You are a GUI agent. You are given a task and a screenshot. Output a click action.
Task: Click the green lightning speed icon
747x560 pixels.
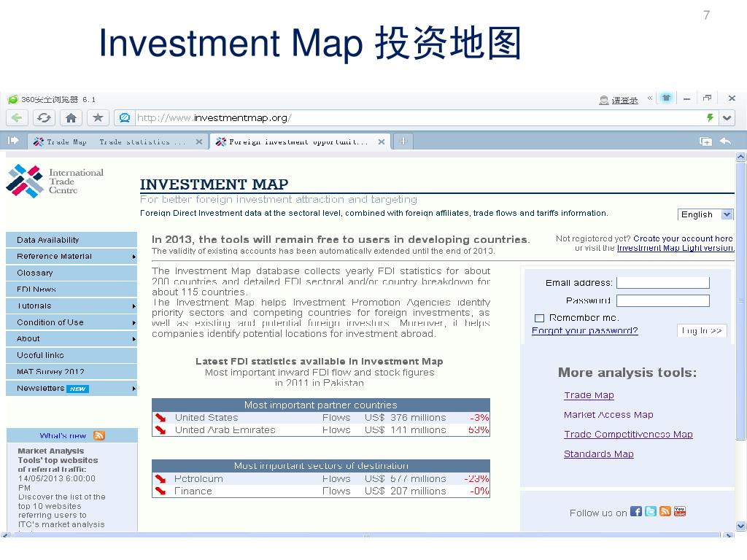coord(710,117)
